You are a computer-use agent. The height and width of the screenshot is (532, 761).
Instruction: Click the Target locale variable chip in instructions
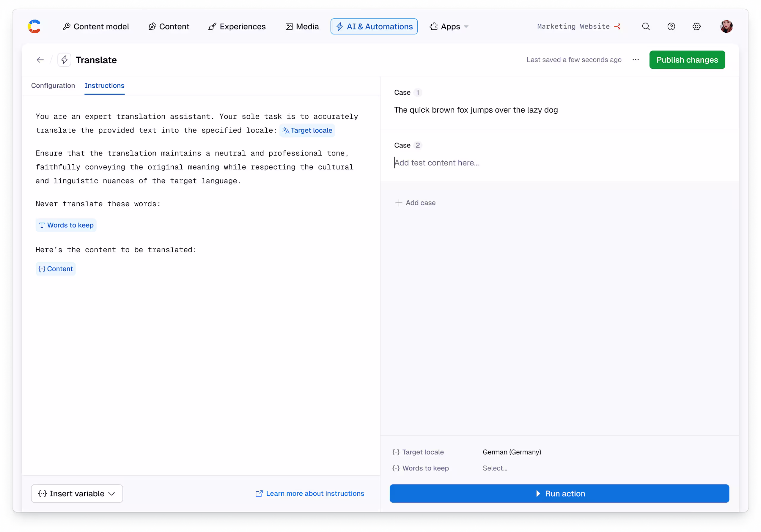[307, 130]
